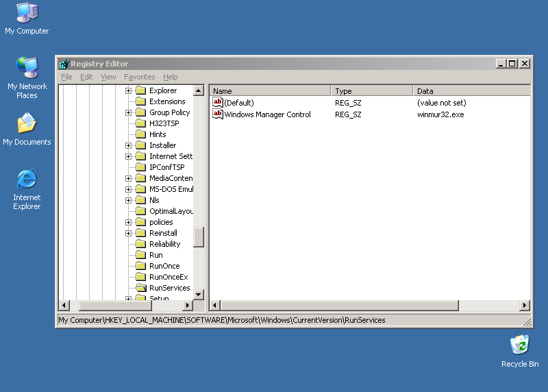Click the value pane scroll right arrow

point(525,305)
